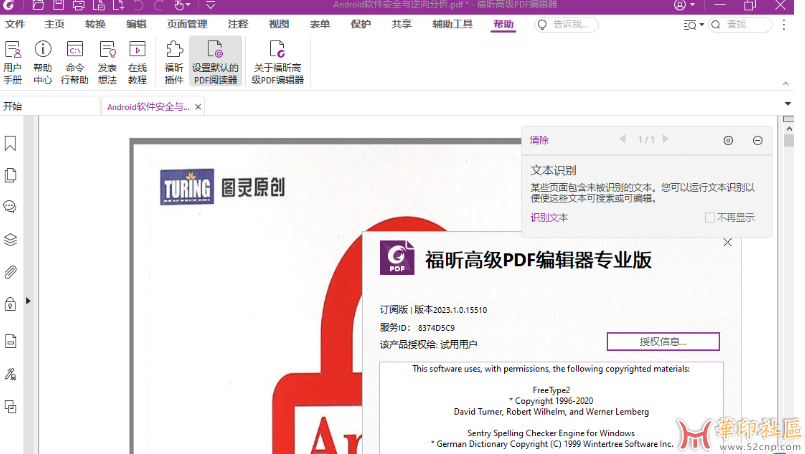Viewport: 805px width, 454px height.
Task: Open the Security lock side panel
Action: (10, 304)
